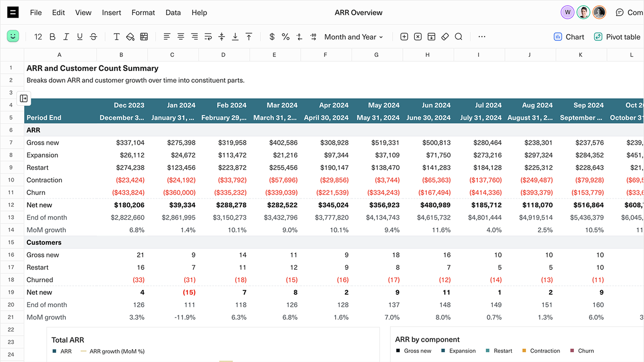Open the Data menu

pyautogui.click(x=173, y=13)
